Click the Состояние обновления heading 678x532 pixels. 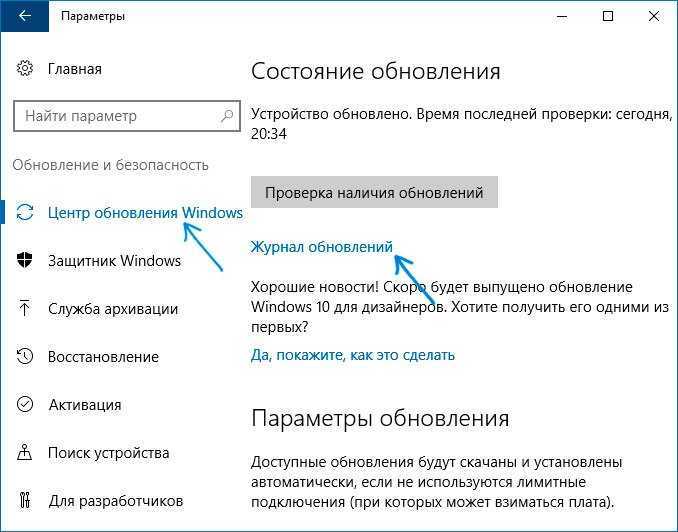tap(375, 71)
